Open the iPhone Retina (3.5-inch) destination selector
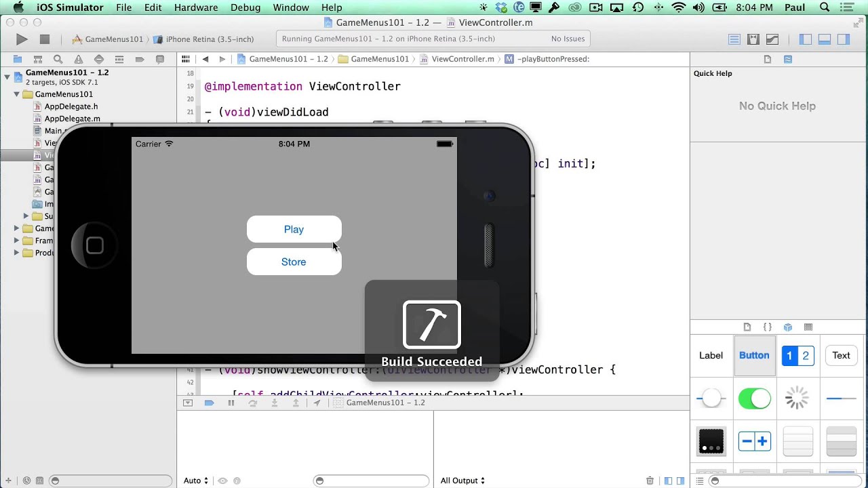868x488 pixels. [x=203, y=39]
